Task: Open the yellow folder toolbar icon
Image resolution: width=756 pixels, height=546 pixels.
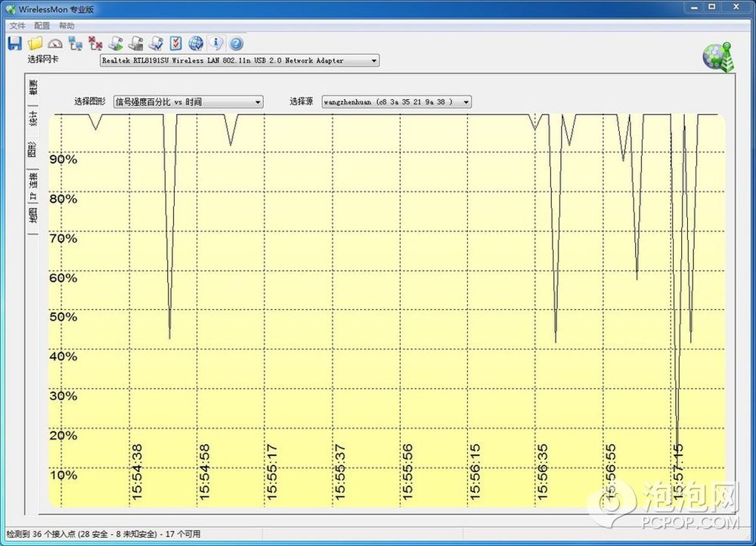Action: pos(36,43)
